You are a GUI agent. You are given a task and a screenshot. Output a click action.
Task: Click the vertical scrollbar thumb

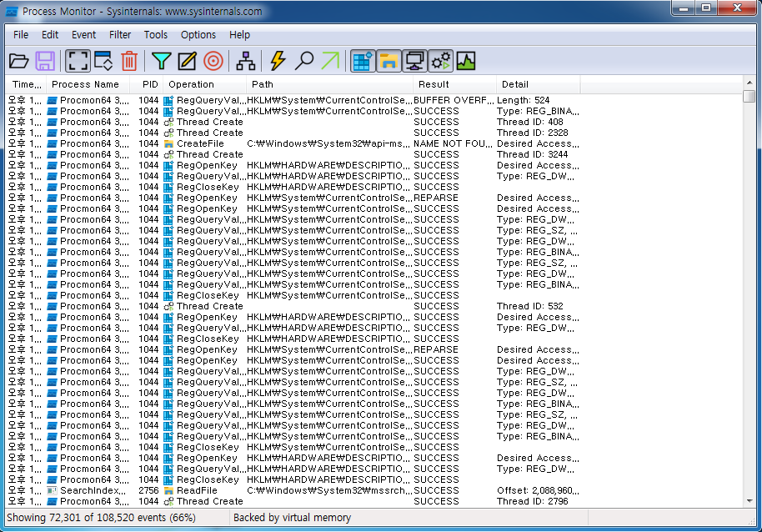pos(749,96)
